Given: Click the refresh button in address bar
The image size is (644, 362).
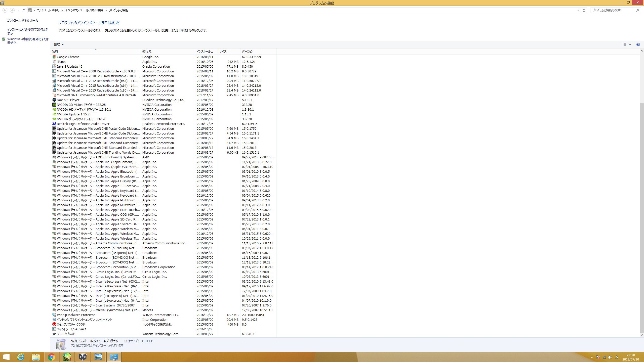Looking at the screenshot, I should pos(584,10).
